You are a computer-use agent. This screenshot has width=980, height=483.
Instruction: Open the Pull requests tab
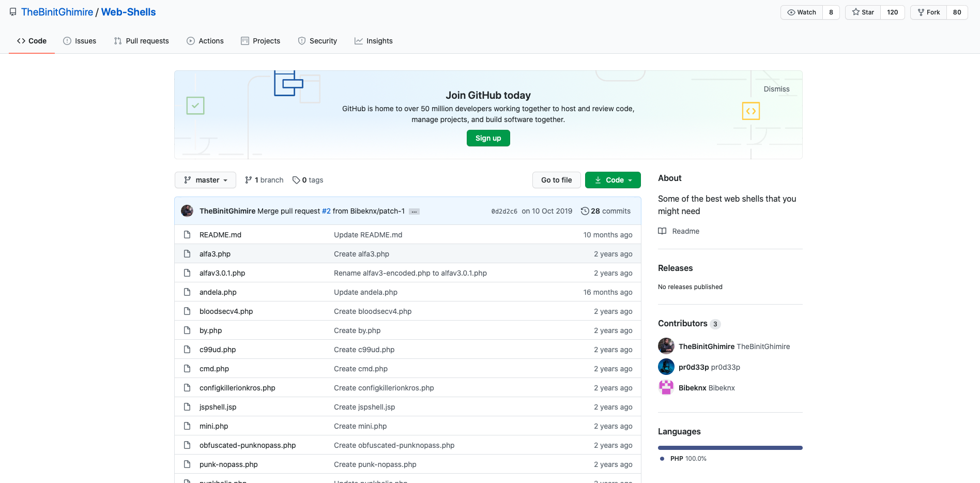(141, 41)
